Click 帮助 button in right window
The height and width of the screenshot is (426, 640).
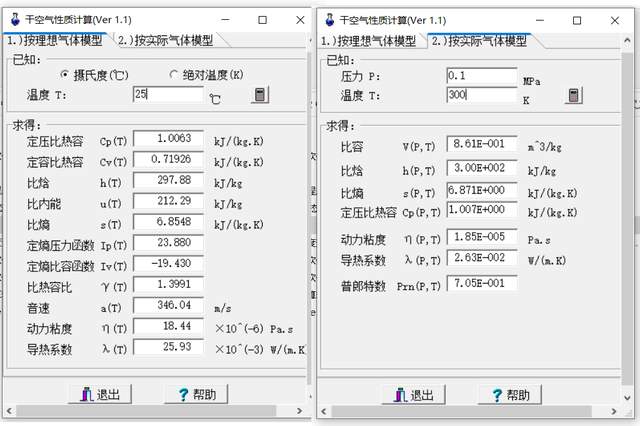point(510,395)
